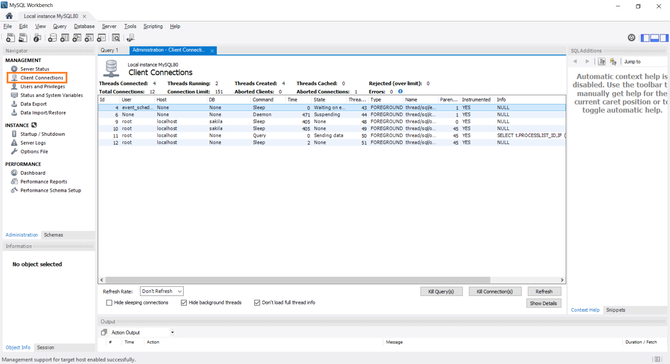The height and width of the screenshot is (364, 670).
Task: Open Data Import/Restore
Action: point(43,113)
